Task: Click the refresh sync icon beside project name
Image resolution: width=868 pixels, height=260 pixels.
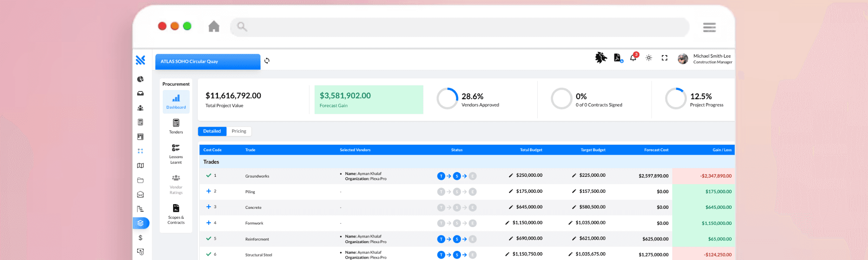Action: pyautogui.click(x=267, y=61)
